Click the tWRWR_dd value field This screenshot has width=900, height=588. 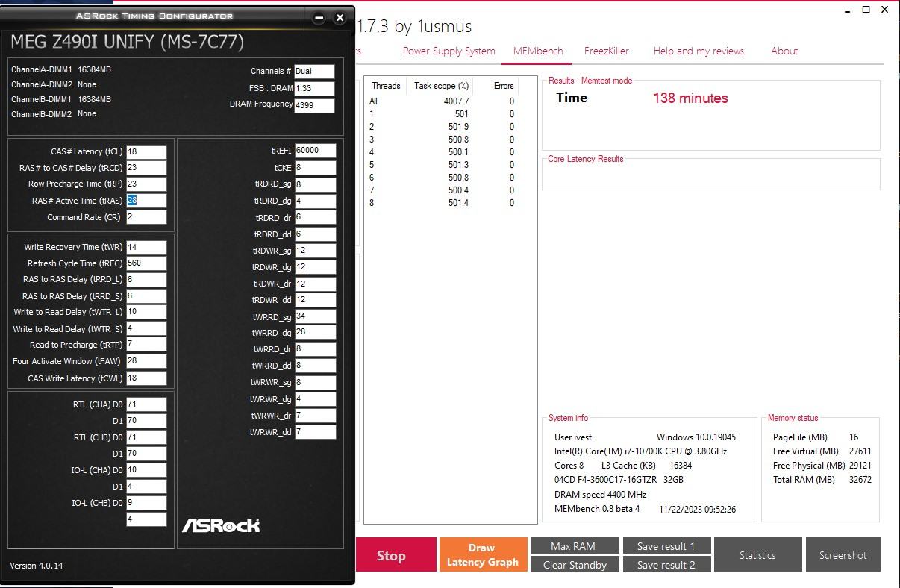[315, 432]
